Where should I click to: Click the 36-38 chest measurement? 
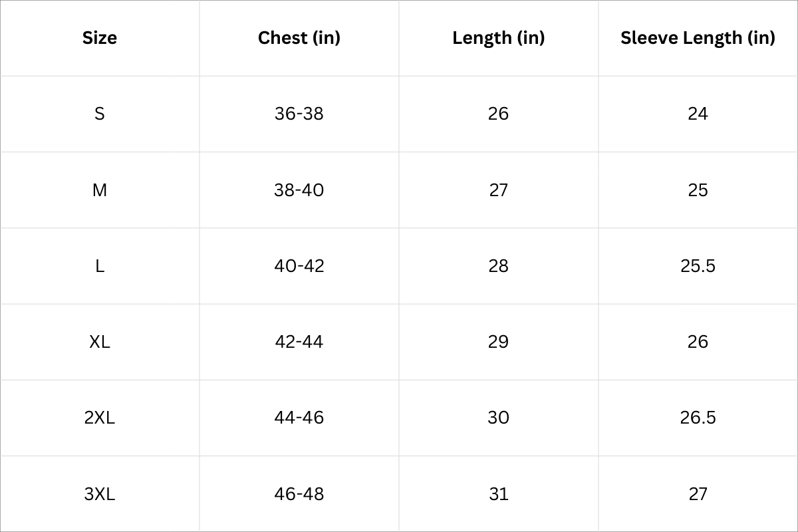click(x=299, y=114)
